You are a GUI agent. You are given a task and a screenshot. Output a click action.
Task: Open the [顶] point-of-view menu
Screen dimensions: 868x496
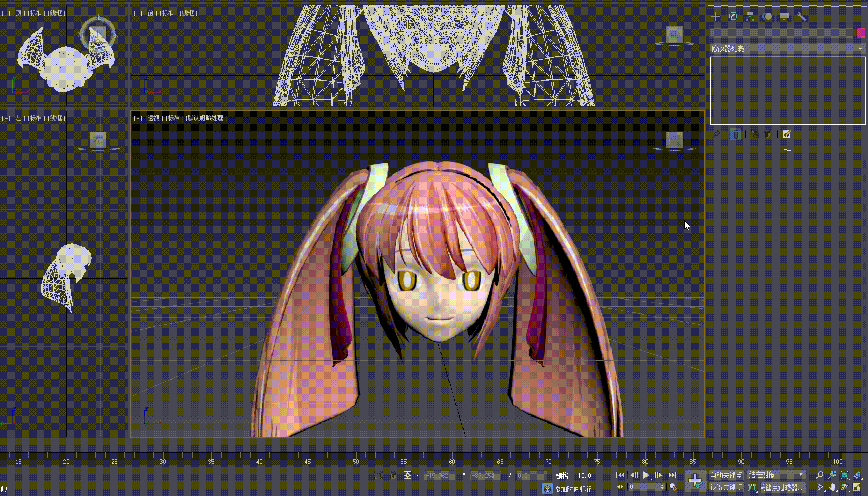click(19, 13)
